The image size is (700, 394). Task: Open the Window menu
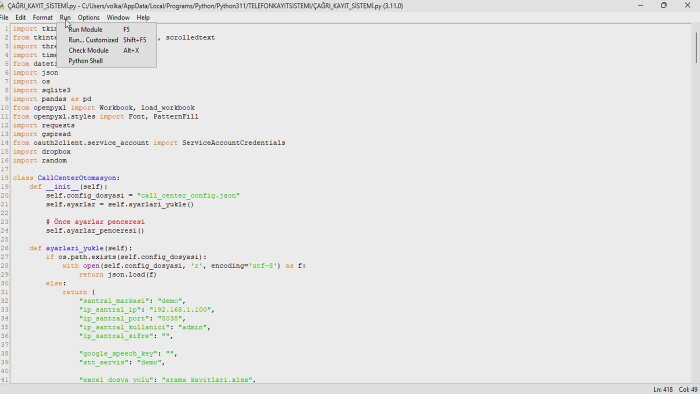[x=118, y=17]
